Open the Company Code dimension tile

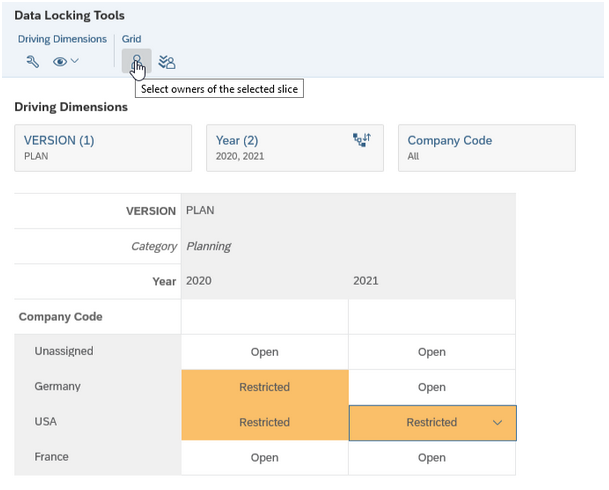[x=486, y=148]
